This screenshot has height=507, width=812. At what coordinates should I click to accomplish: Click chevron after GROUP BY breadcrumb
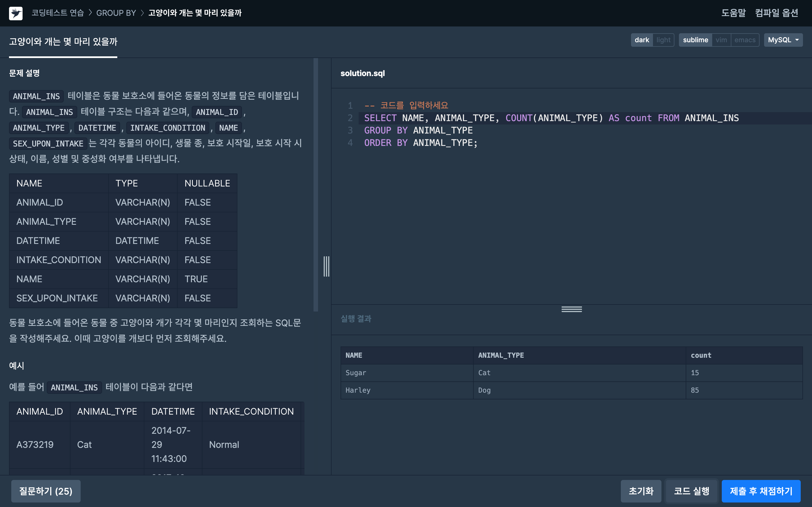(142, 13)
